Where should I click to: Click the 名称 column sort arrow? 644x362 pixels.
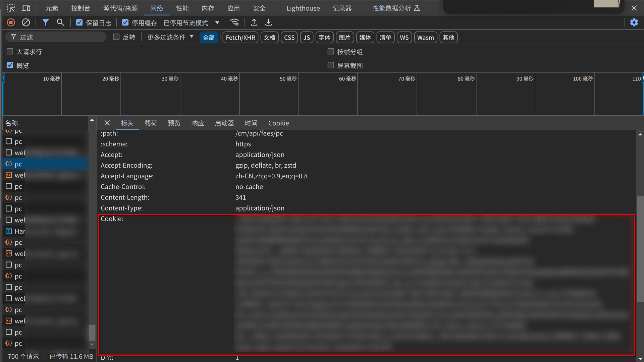tap(92, 120)
